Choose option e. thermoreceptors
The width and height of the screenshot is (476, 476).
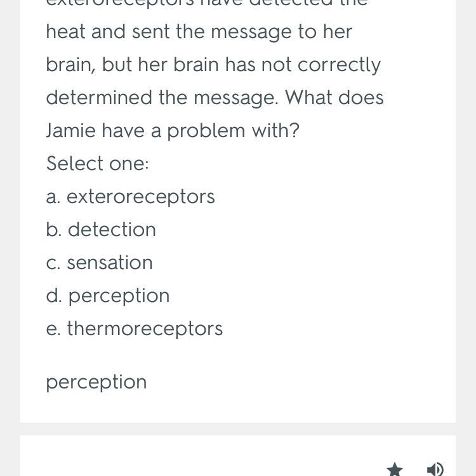(135, 329)
